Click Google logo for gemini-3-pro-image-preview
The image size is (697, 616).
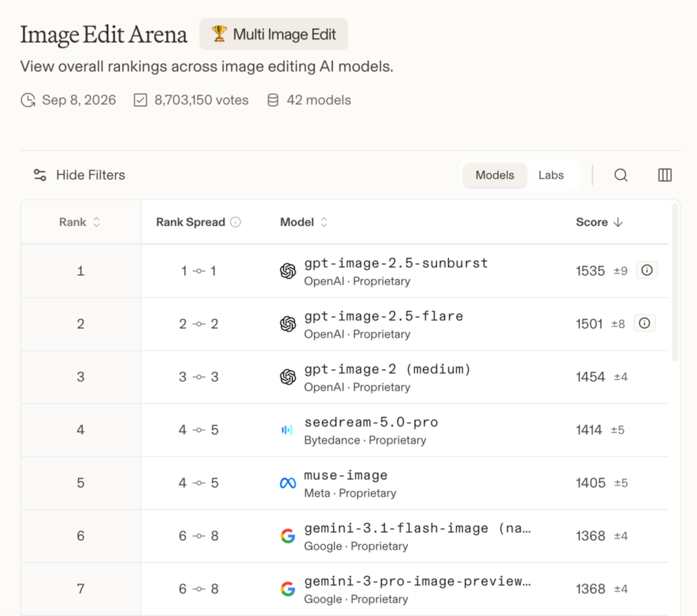coord(288,589)
